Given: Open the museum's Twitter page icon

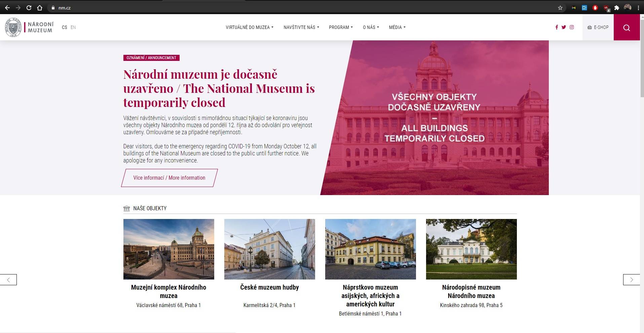Looking at the screenshot, I should pyautogui.click(x=564, y=27).
